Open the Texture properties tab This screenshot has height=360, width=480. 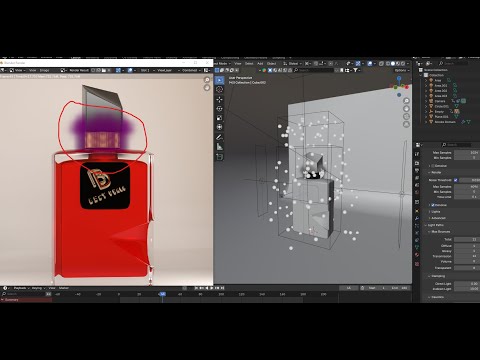click(x=417, y=264)
